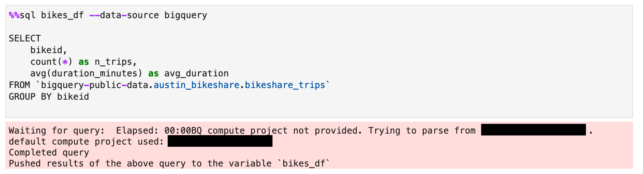Click the Waiting for query output text

coord(57,130)
